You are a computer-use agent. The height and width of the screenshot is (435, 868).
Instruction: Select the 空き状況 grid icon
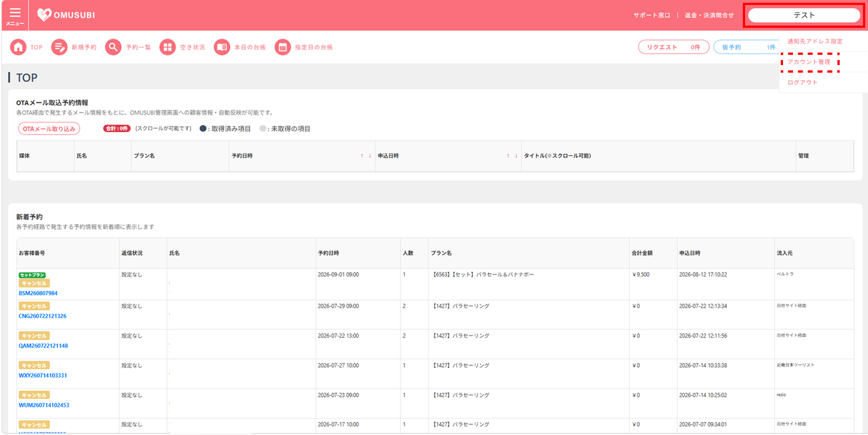point(168,47)
